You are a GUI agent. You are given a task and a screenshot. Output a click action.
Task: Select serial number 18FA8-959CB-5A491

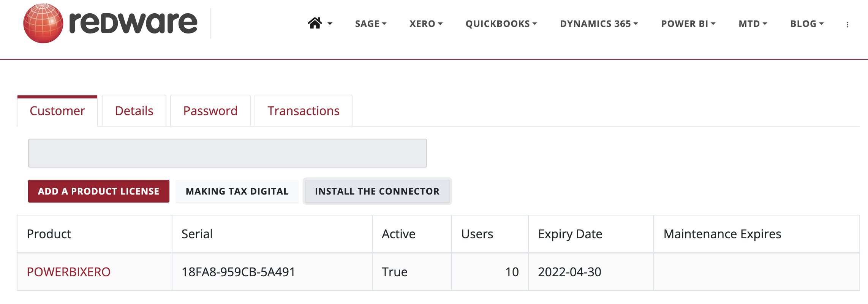click(x=238, y=272)
